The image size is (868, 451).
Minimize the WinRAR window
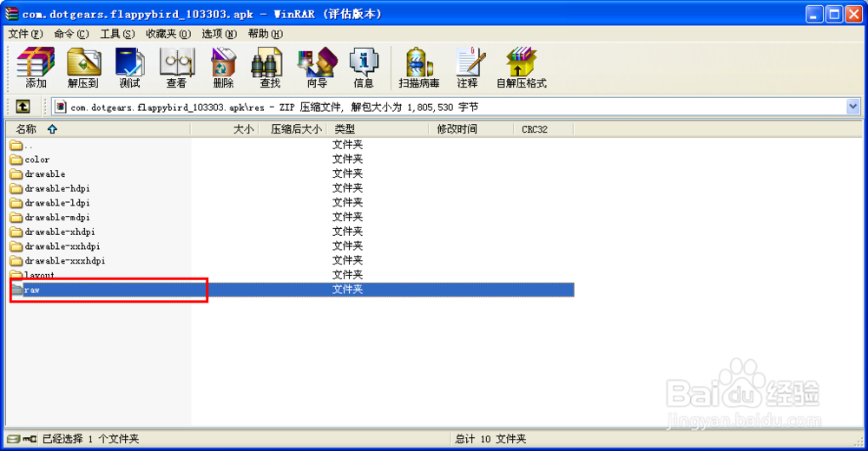click(814, 14)
